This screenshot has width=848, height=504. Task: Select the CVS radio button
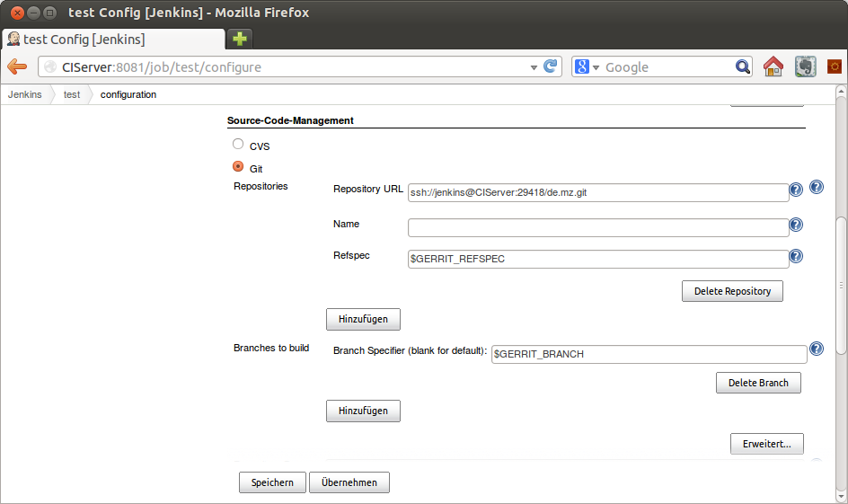pyautogui.click(x=238, y=144)
